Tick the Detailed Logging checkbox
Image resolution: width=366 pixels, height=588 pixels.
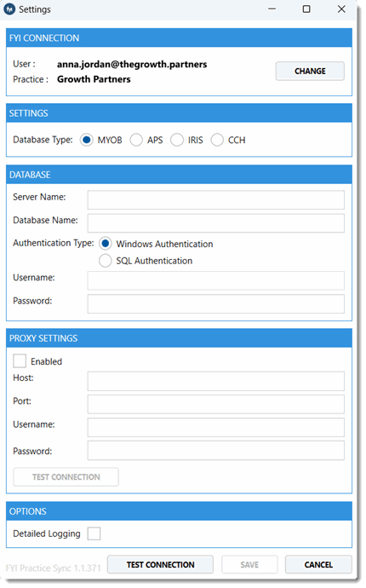point(94,533)
